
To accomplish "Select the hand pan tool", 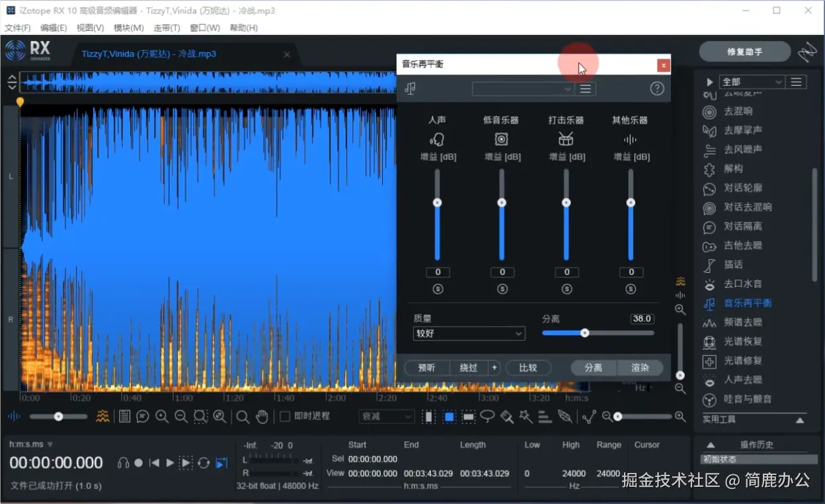I will pos(262,416).
